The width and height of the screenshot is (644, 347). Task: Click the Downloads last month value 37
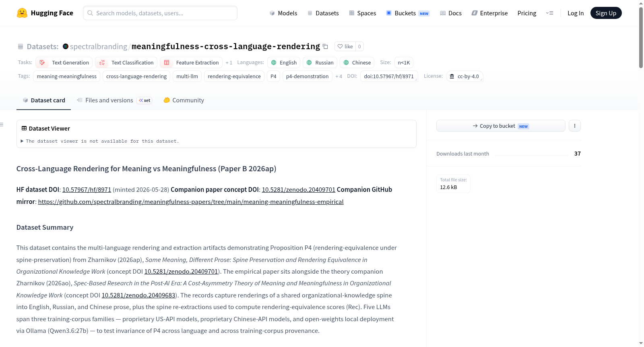(x=577, y=154)
